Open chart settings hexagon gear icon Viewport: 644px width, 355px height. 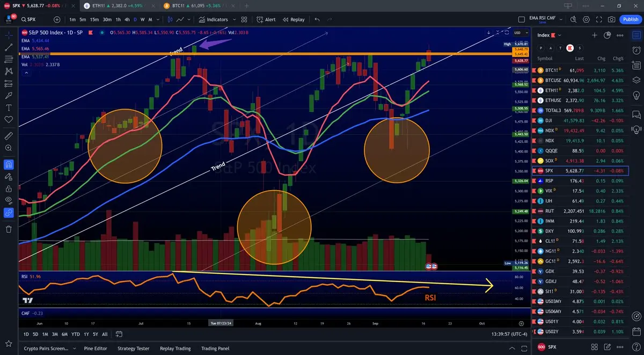[x=586, y=19]
